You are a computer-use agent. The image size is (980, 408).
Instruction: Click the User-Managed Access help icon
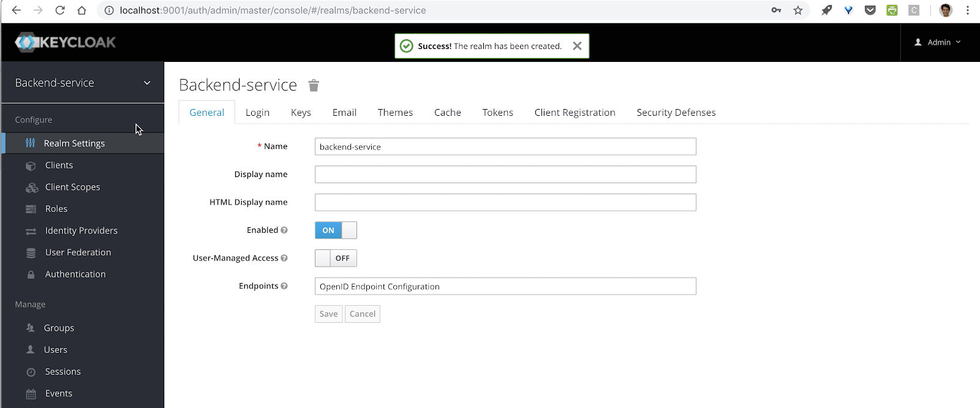284,259
